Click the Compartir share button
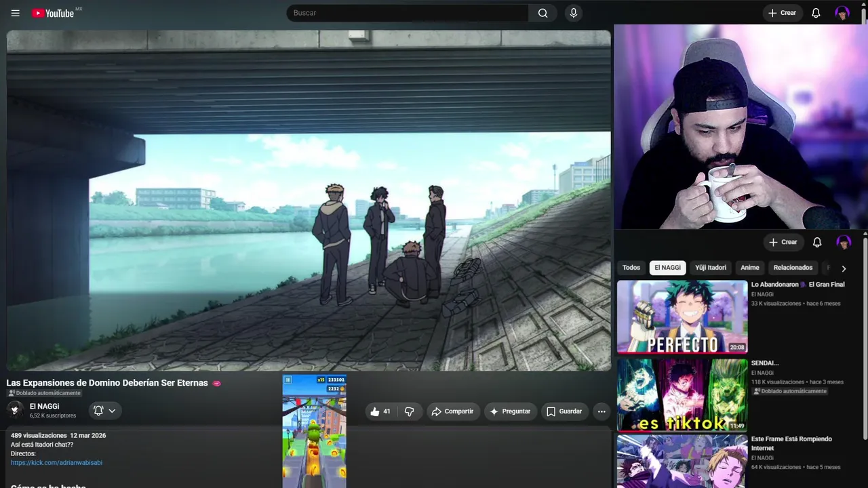Image resolution: width=868 pixels, height=488 pixels. [x=453, y=411]
